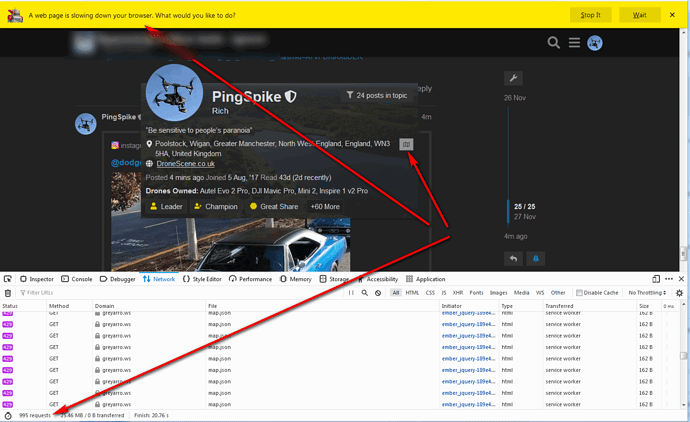
Task: Open the Performance tab
Action: (x=250, y=279)
